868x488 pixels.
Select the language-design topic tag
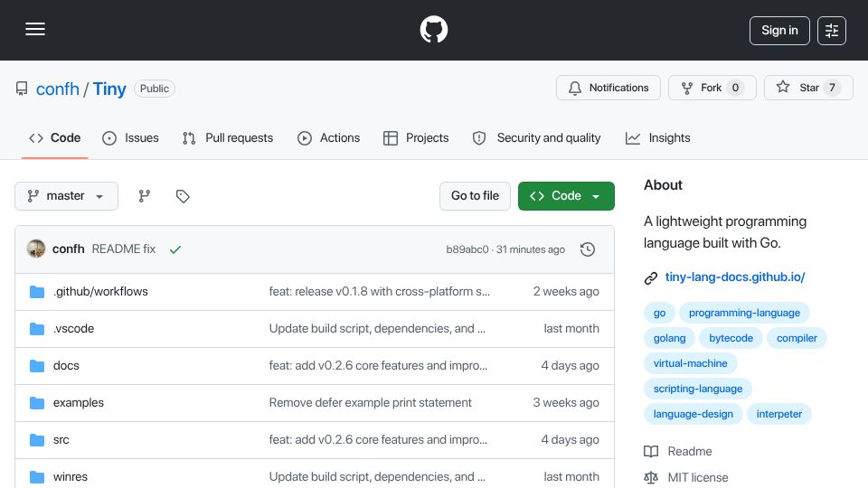click(x=693, y=415)
